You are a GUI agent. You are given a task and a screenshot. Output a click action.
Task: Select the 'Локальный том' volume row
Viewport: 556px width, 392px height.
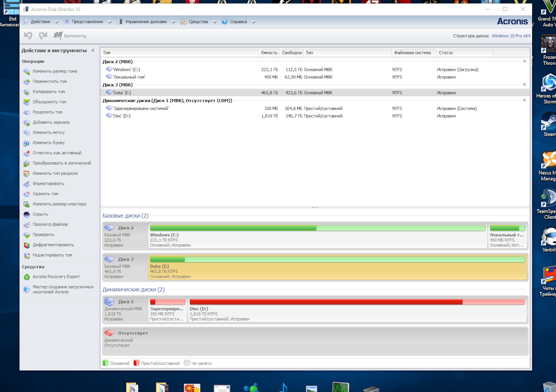click(x=315, y=77)
